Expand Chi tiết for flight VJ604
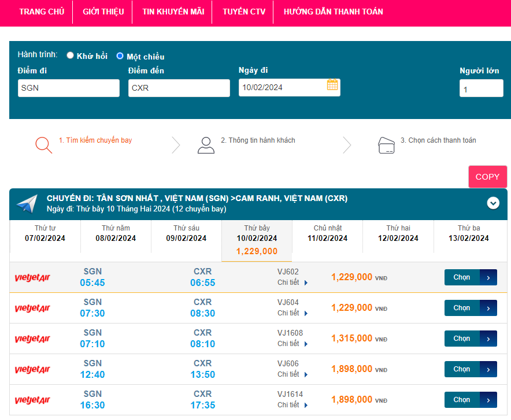This screenshot has width=511, height=420. point(292,313)
